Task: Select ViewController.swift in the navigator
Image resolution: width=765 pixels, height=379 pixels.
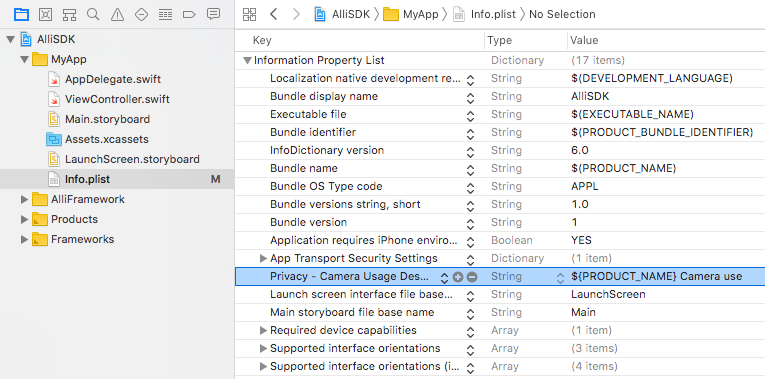Action: [x=117, y=100]
